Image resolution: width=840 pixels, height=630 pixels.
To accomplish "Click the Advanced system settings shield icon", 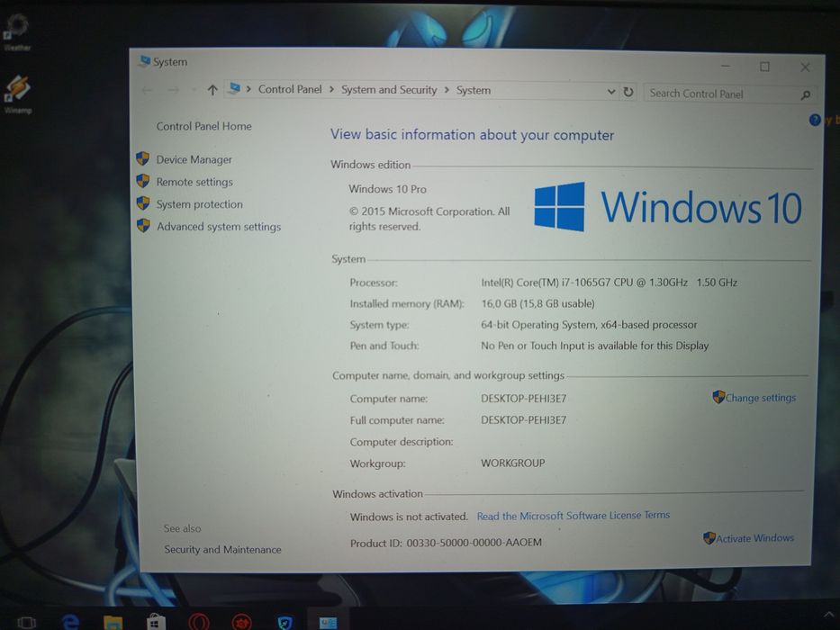I will pyautogui.click(x=143, y=226).
